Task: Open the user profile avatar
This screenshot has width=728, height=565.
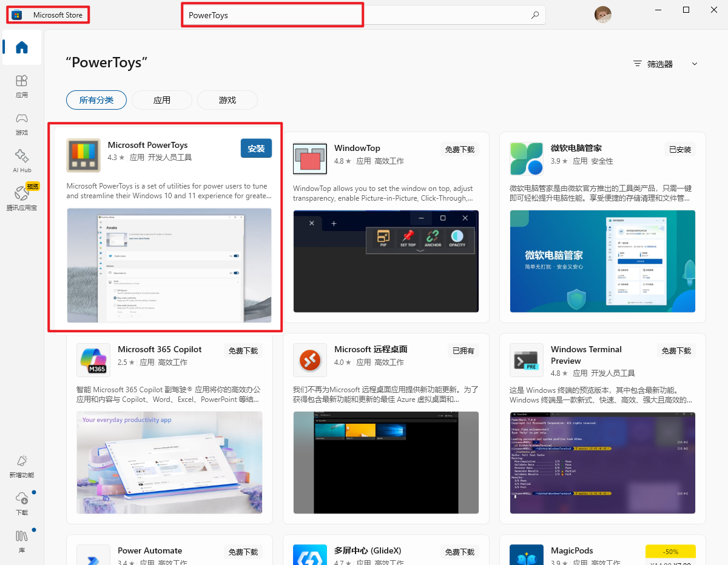Action: point(603,15)
